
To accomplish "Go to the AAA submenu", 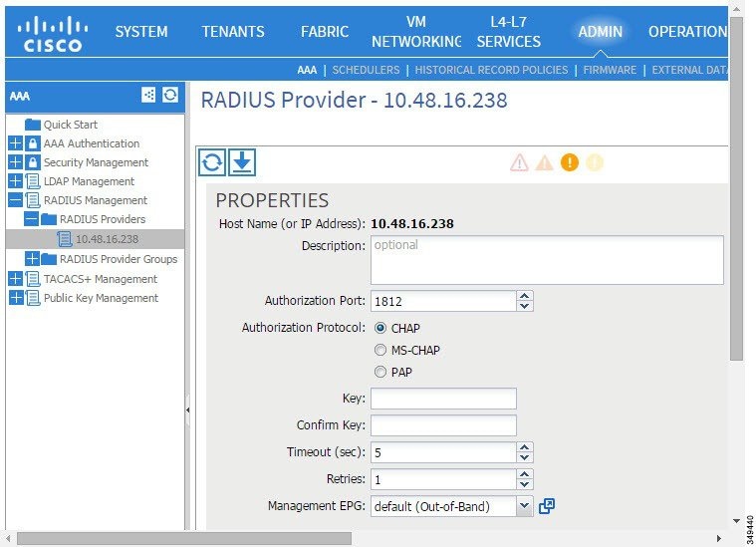I will pos(307,70).
